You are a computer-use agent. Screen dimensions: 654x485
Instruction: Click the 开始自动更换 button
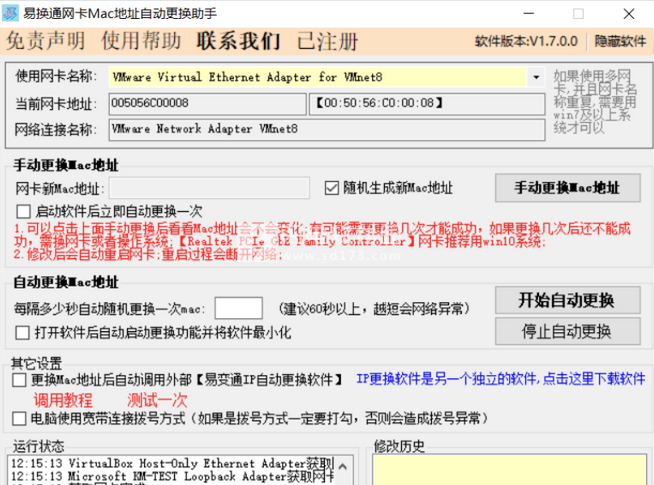568,300
